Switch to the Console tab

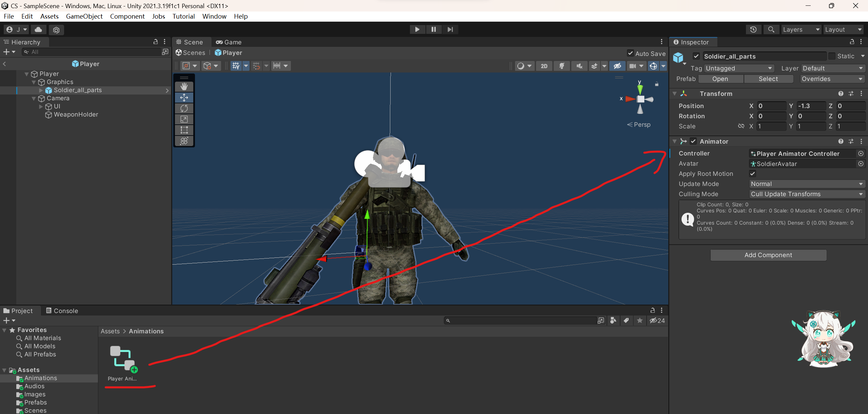pos(62,311)
